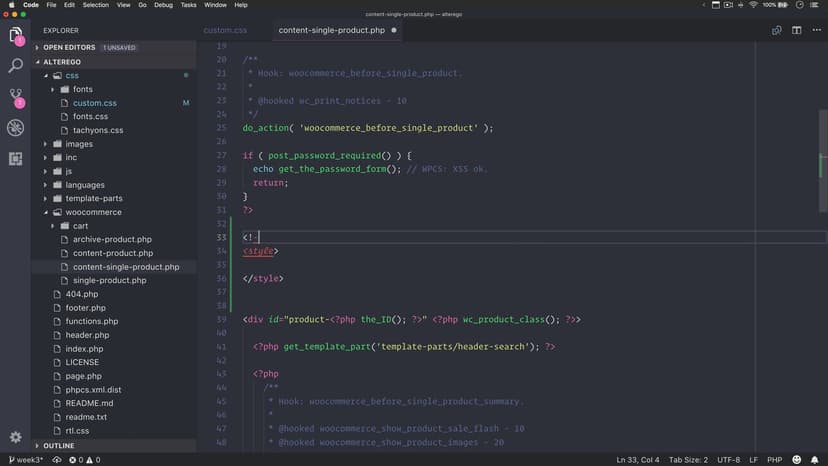Screen dimensions: 828x466
Task: Open the Source Control view
Action: click(16, 97)
